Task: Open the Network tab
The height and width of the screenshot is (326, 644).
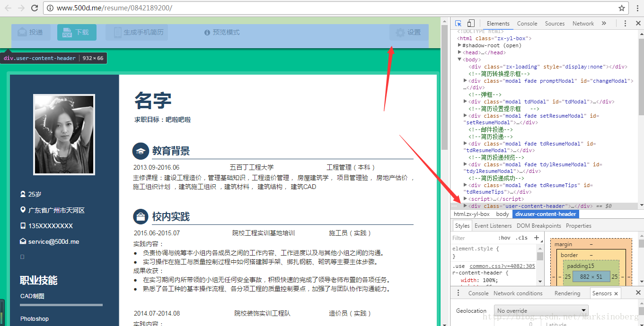Action: (x=583, y=24)
